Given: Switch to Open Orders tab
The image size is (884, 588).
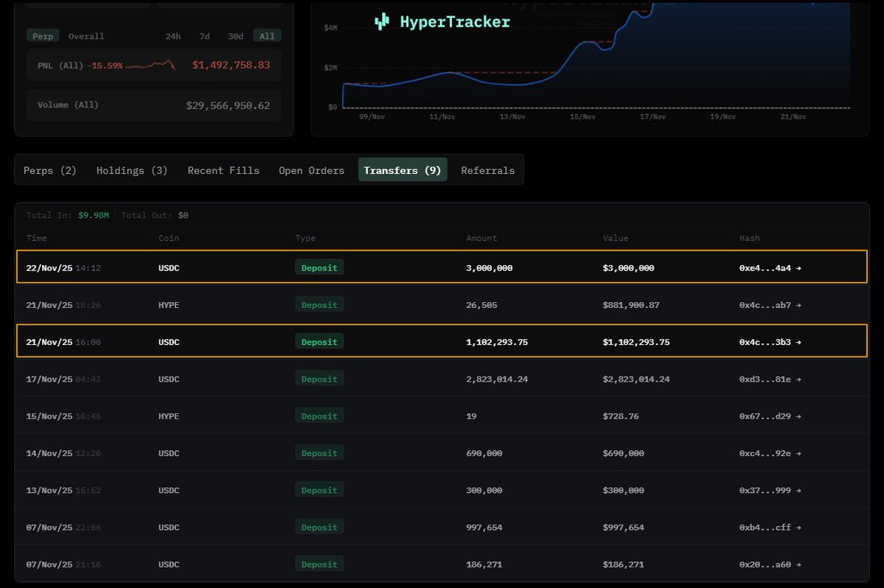Looking at the screenshot, I should 311,170.
